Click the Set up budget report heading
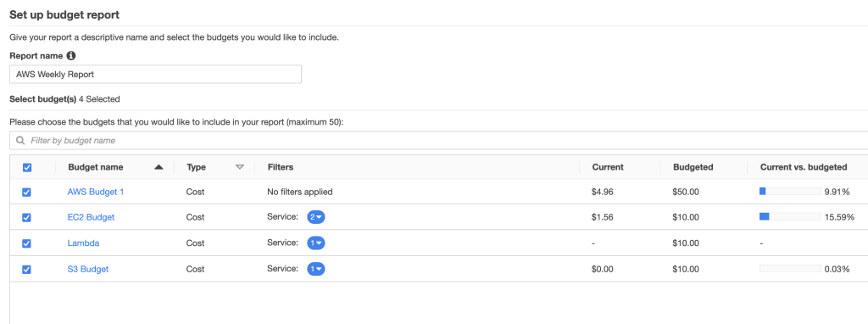Image resolution: width=868 pixels, height=324 pixels. click(x=64, y=15)
